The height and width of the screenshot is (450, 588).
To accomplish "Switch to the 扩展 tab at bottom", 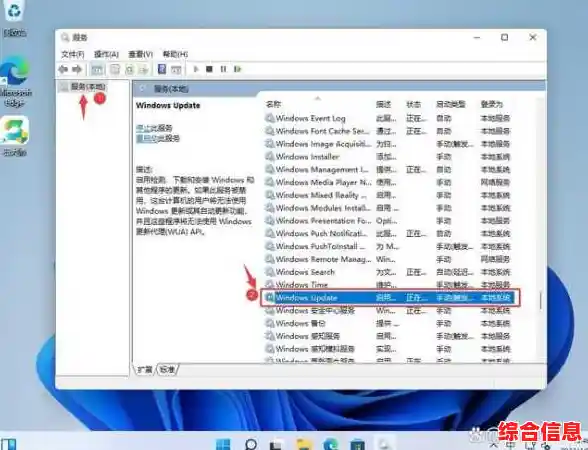I will pos(145,369).
